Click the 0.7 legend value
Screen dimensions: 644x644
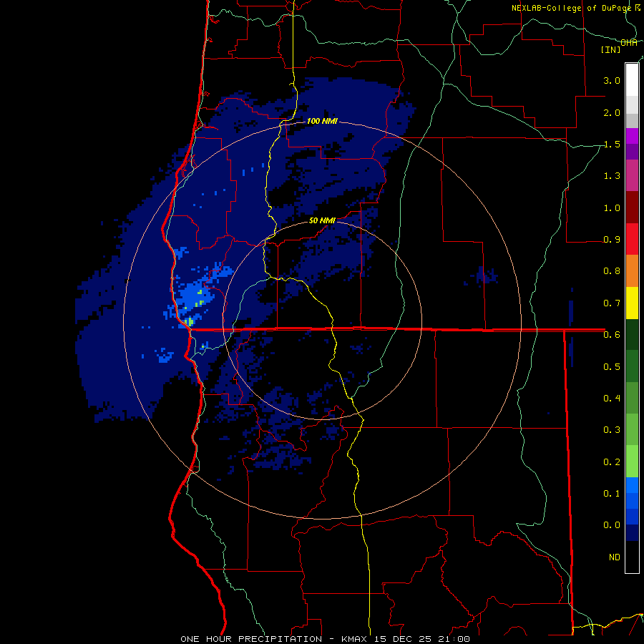point(612,303)
